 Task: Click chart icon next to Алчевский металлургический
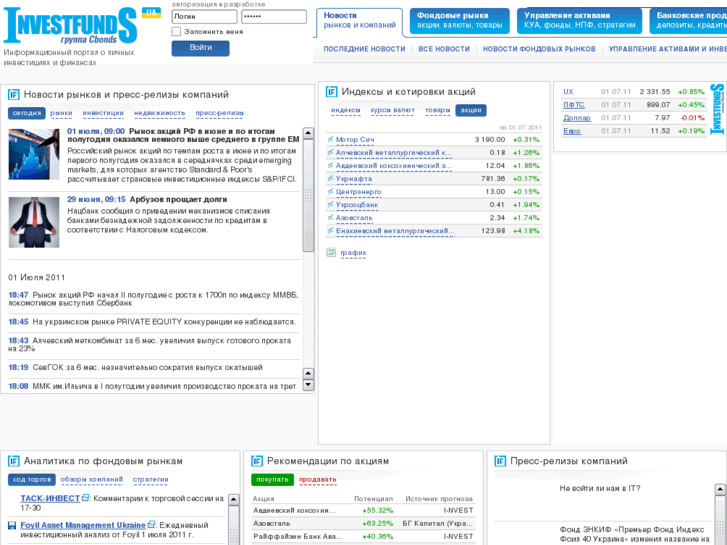(x=330, y=152)
